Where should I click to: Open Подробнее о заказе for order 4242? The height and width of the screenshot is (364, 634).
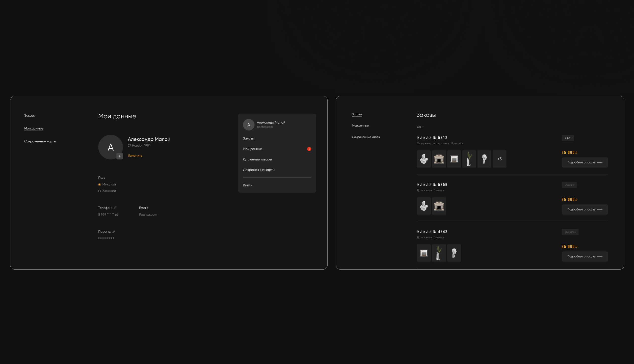(584, 257)
